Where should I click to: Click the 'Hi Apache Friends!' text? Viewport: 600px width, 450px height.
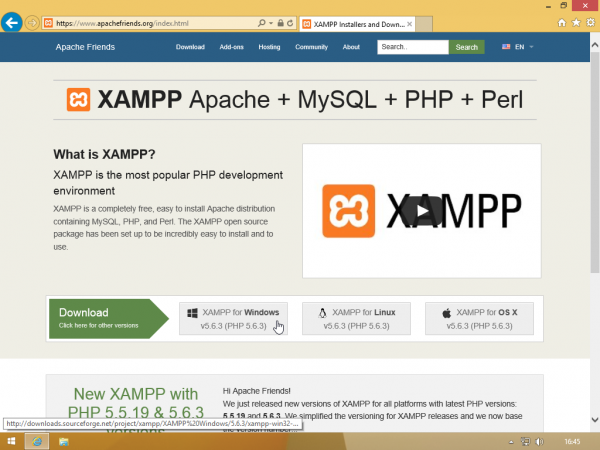(x=256, y=391)
